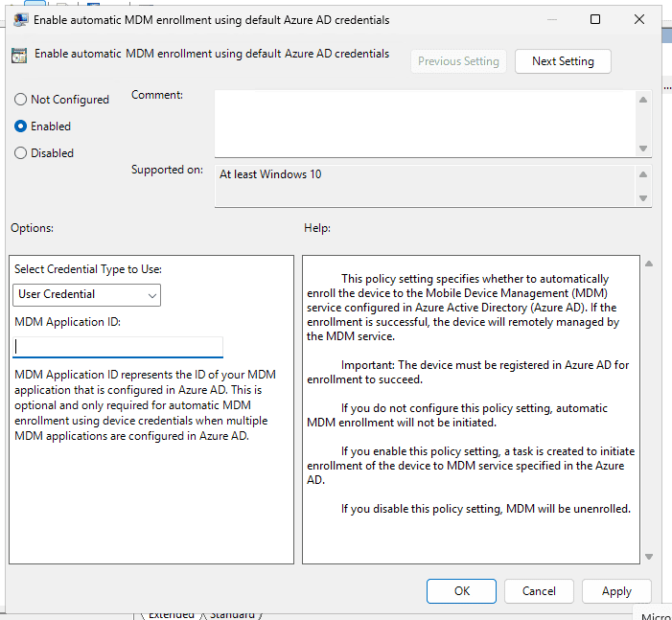The width and height of the screenshot is (672, 620).
Task: Click the 'Select Credential Type to Use:' label
Action: click(88, 269)
